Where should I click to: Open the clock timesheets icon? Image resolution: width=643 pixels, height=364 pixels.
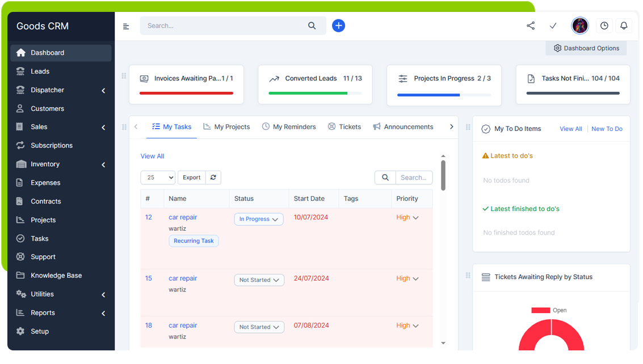[x=604, y=26]
